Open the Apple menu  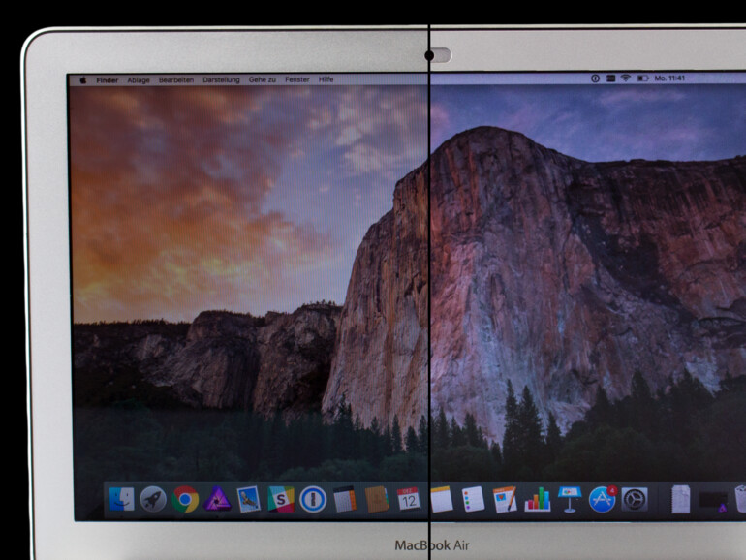pos(83,80)
